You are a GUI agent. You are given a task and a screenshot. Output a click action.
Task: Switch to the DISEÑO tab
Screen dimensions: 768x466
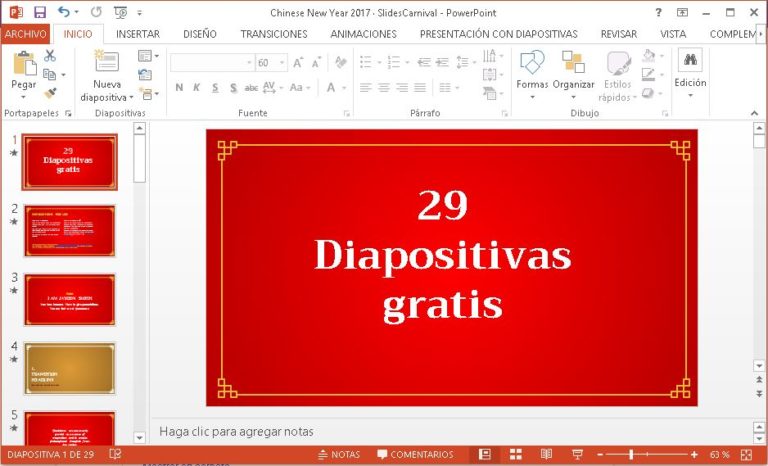(200, 34)
